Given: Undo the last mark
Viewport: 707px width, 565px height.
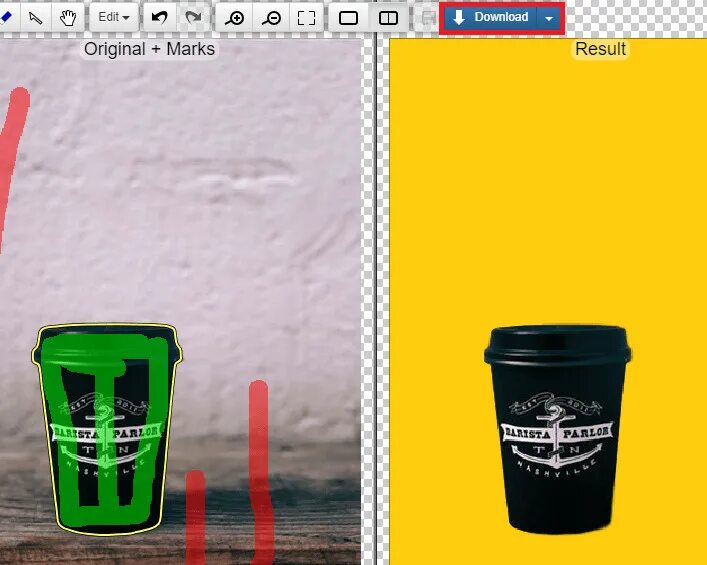Looking at the screenshot, I should pyautogui.click(x=159, y=18).
